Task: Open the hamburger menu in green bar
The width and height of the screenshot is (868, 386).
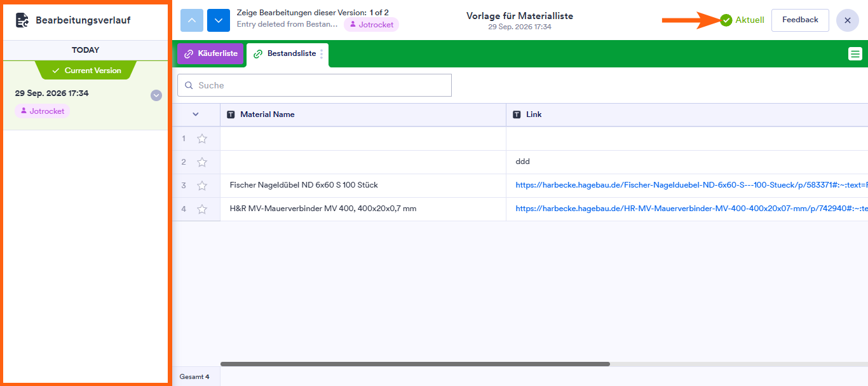Action: click(855, 54)
